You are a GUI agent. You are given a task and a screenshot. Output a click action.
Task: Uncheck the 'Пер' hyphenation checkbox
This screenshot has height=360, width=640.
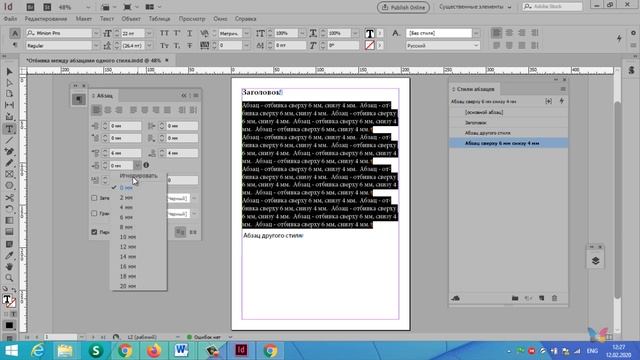[94, 232]
